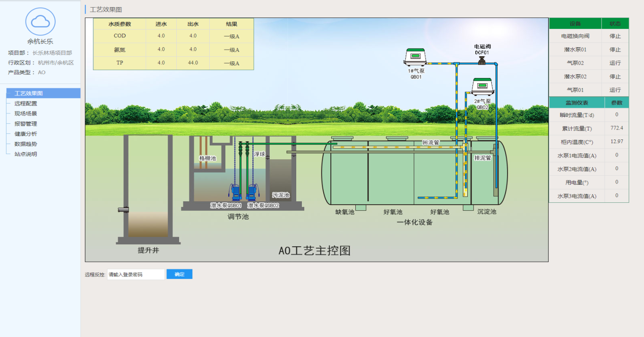The height and width of the screenshot is (337, 644).
Task: Select submersible pump 潜水泵QSB01 icon
Action: coord(235,191)
